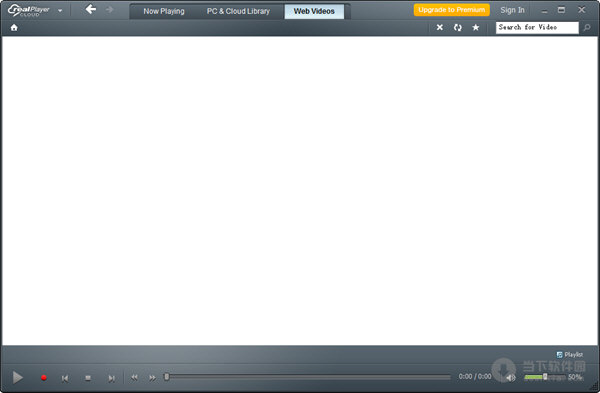Rewind using the double left arrows

(x=134, y=377)
